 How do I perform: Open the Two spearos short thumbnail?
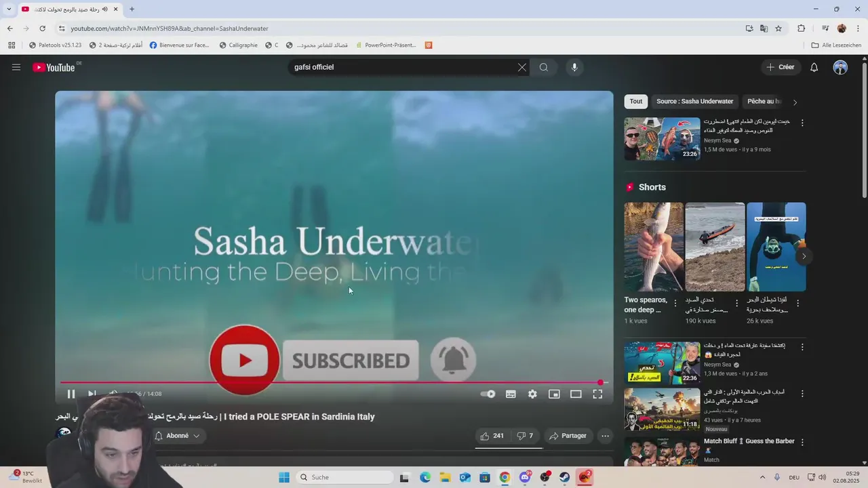coord(654,247)
